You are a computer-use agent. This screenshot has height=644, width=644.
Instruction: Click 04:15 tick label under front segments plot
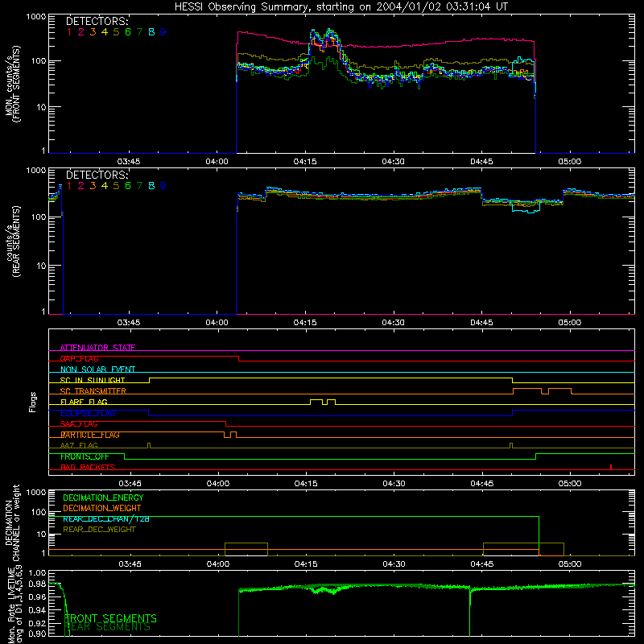point(305,162)
